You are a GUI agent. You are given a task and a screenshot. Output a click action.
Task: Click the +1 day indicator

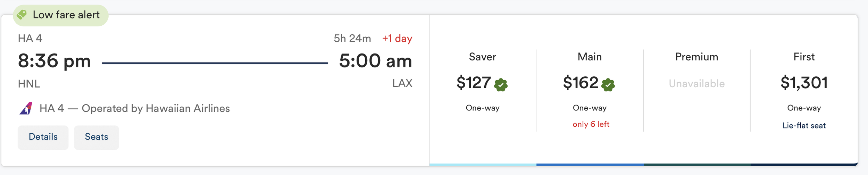click(x=397, y=38)
